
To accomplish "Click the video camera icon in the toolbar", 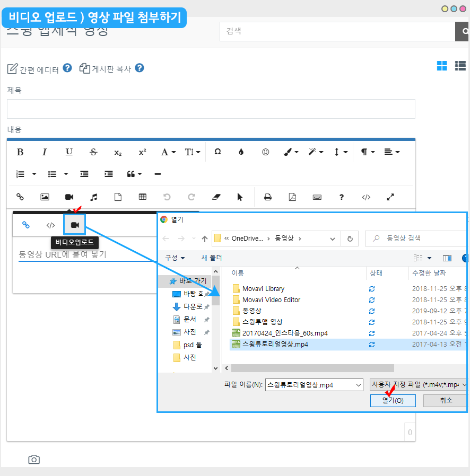I will [69, 197].
